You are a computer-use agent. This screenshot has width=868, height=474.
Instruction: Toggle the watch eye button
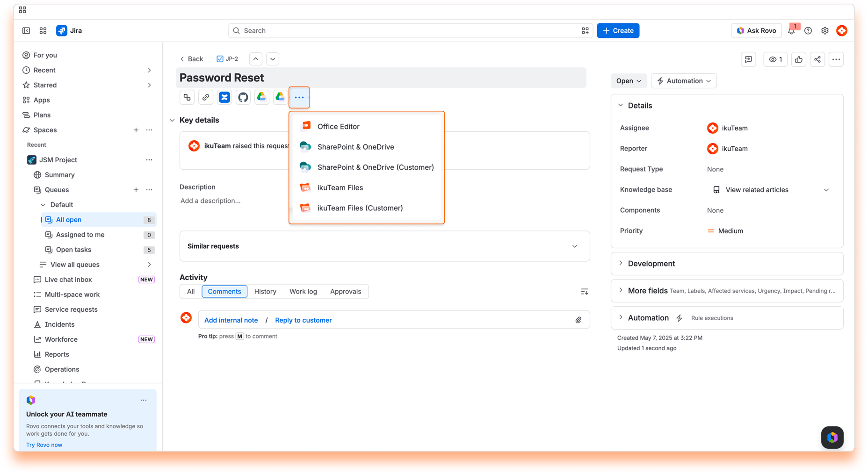[x=775, y=59]
